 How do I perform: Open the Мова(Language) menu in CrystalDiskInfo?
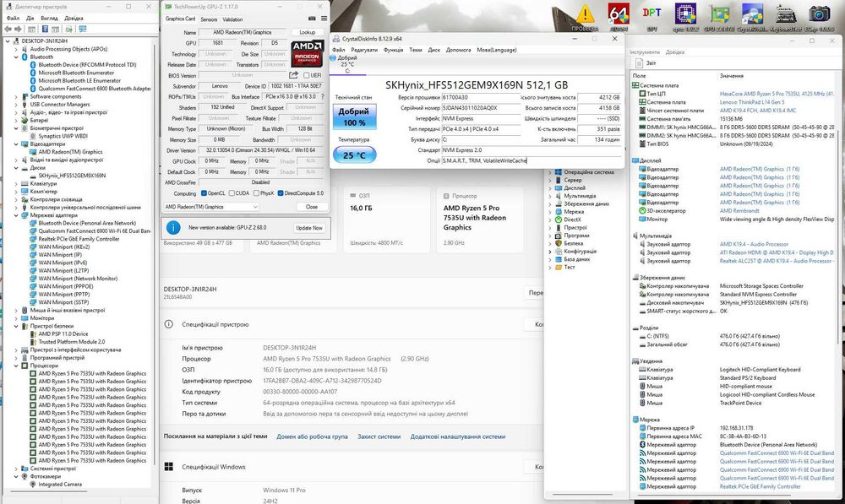[x=496, y=50]
